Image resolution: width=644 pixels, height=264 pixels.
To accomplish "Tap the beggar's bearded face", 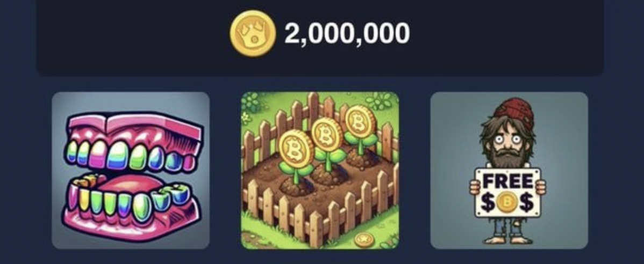I will tap(509, 148).
